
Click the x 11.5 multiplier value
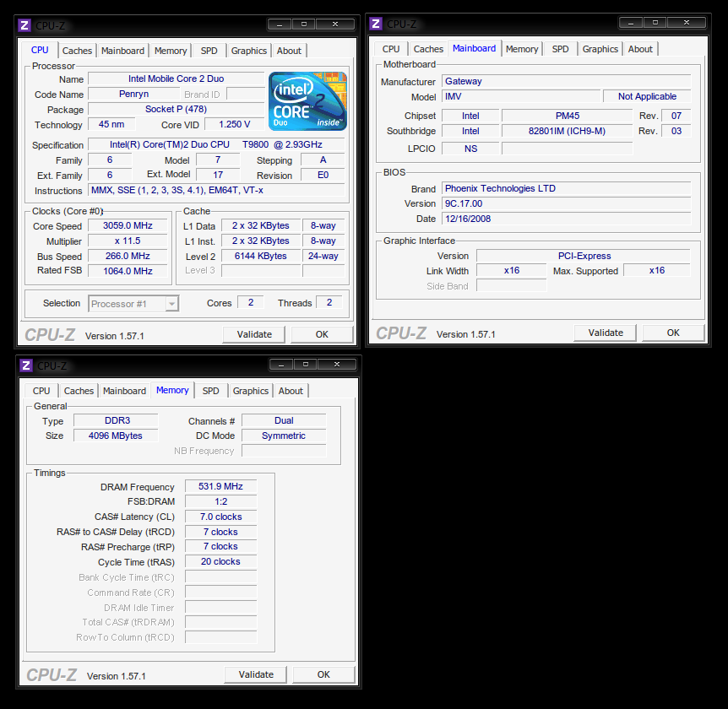(x=128, y=241)
